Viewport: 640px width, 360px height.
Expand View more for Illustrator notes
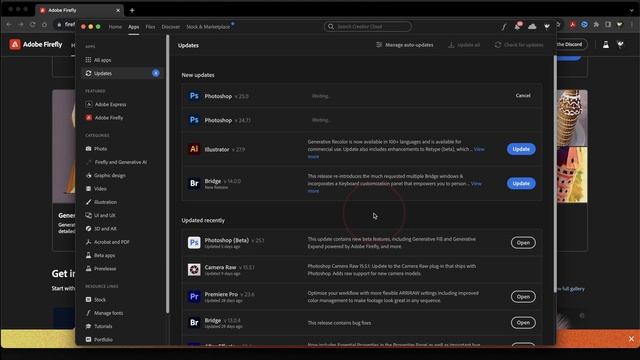pyautogui.click(x=479, y=149)
